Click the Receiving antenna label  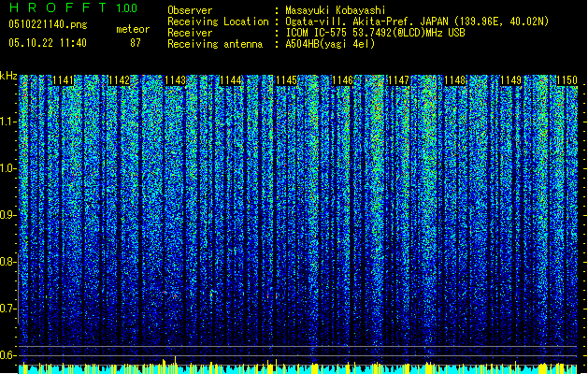click(215, 44)
